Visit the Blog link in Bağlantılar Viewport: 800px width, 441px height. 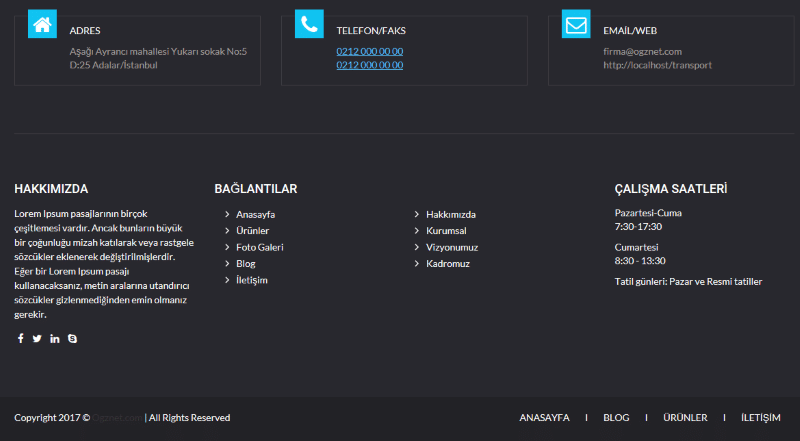(245, 264)
